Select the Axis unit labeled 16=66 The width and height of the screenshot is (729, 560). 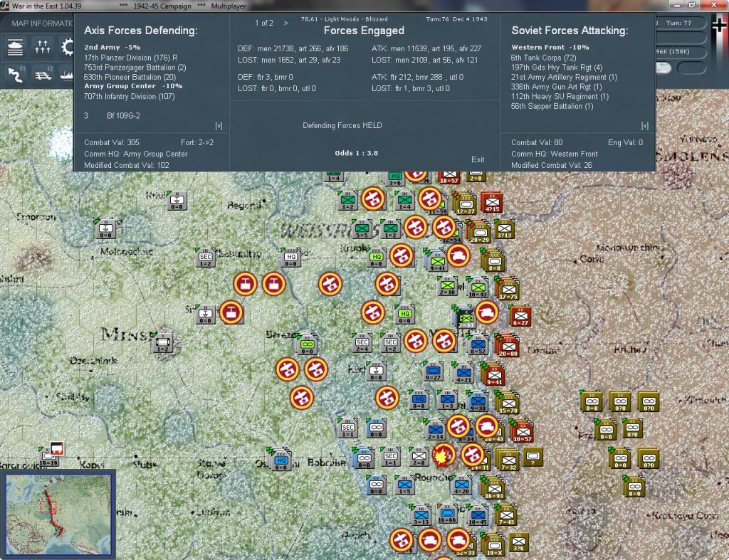pyautogui.click(x=447, y=514)
